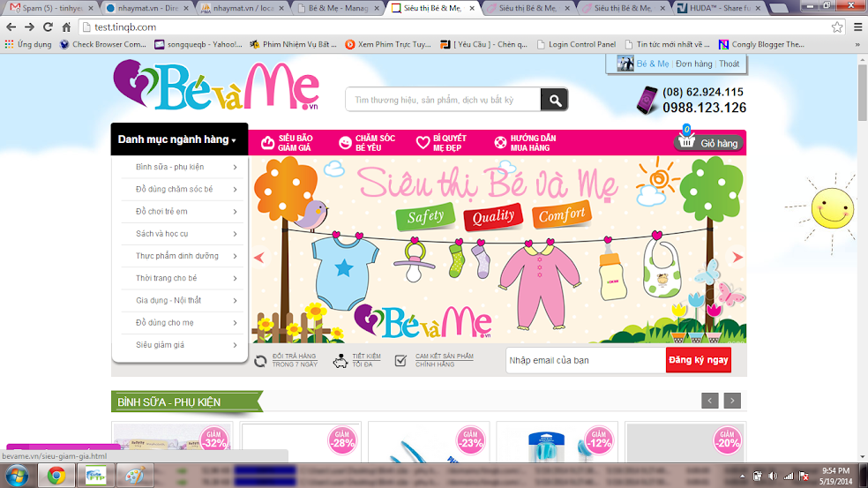Previous products arrow in Bình sữa section
Image resolution: width=868 pixels, height=488 pixels.
(x=710, y=401)
